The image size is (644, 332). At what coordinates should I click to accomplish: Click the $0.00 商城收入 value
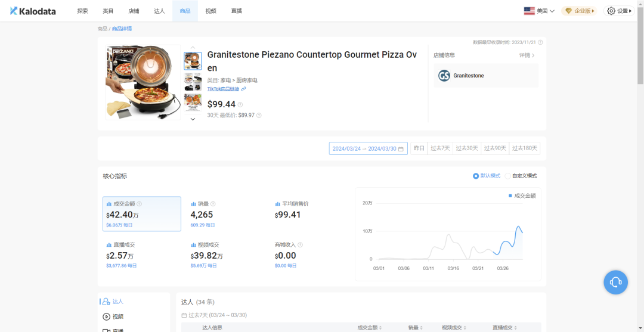pos(286,256)
